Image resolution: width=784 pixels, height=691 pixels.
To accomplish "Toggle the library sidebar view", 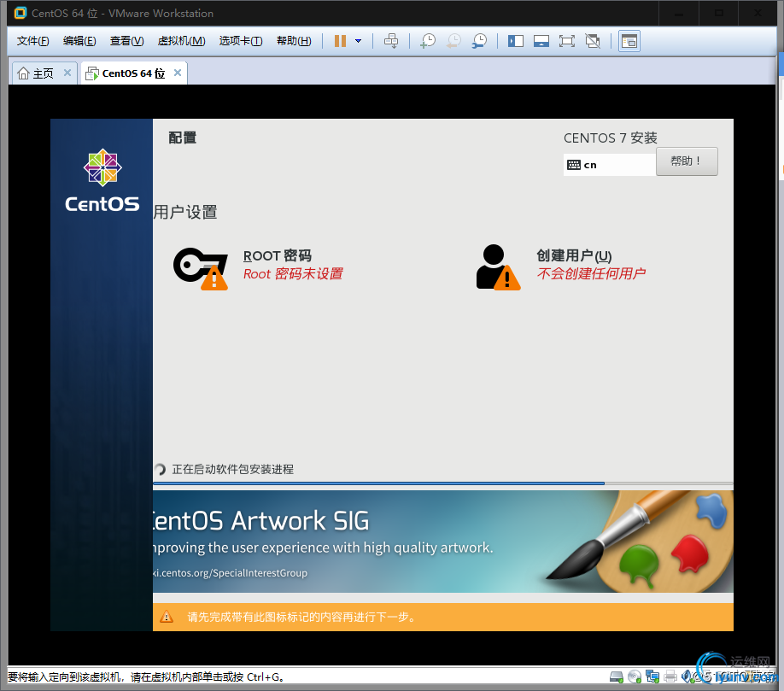I will tap(516, 41).
